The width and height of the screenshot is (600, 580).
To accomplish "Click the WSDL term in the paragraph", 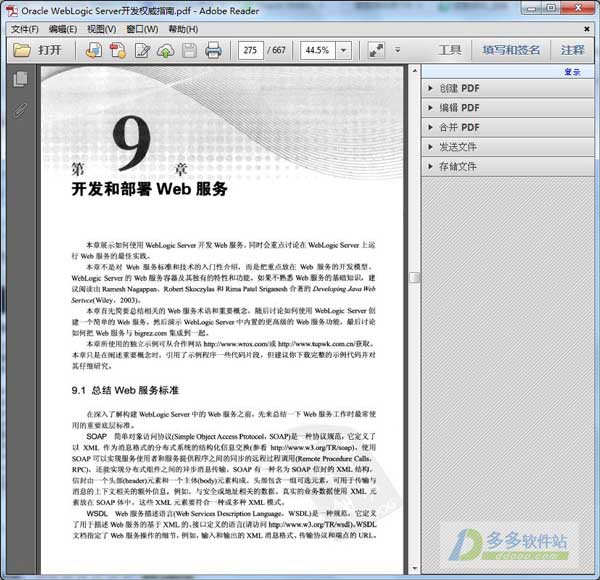I will [97, 513].
